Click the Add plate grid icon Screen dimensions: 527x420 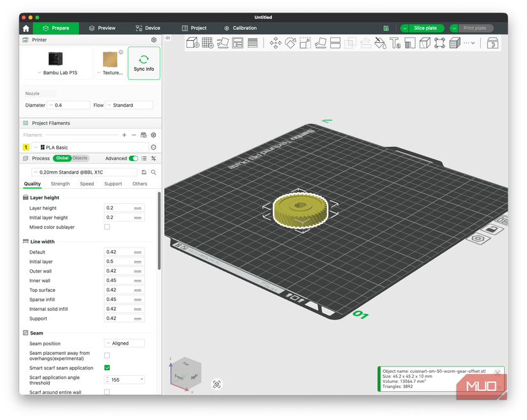pos(208,43)
